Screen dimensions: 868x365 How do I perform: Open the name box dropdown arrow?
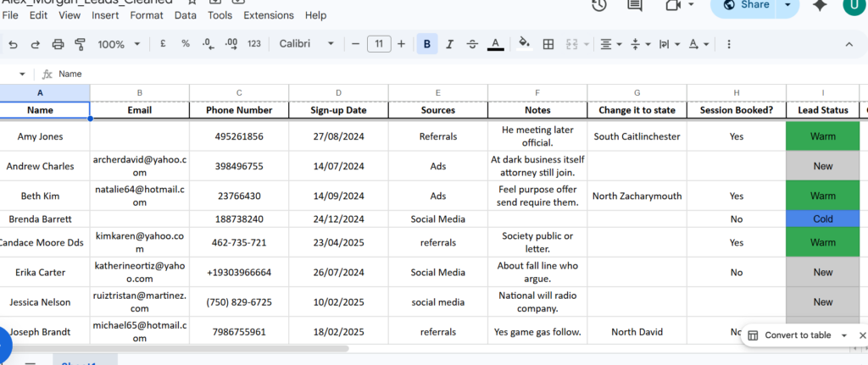(x=22, y=75)
